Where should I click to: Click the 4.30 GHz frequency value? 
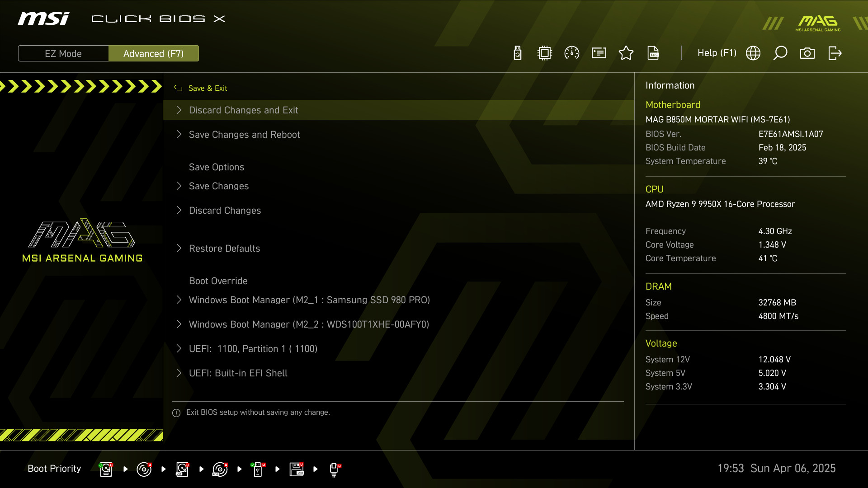pyautogui.click(x=775, y=231)
